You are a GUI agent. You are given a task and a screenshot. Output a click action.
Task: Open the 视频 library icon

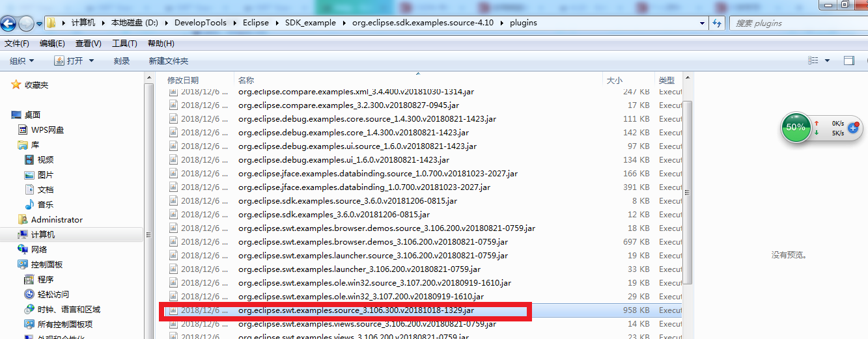(29, 159)
